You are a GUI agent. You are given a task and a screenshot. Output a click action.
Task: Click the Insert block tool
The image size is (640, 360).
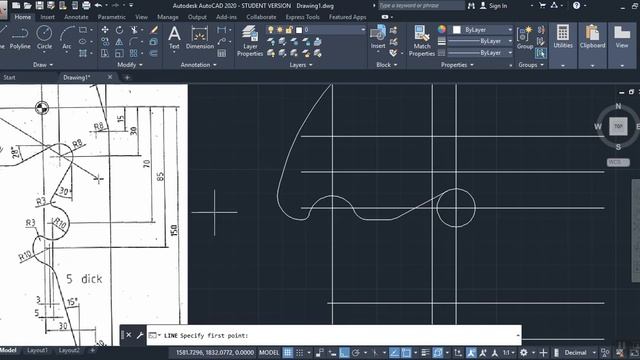(x=378, y=37)
